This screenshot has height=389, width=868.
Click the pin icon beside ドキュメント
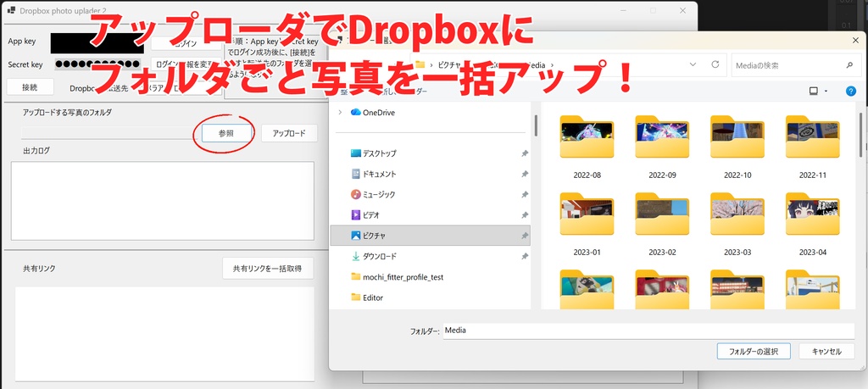pyautogui.click(x=524, y=175)
